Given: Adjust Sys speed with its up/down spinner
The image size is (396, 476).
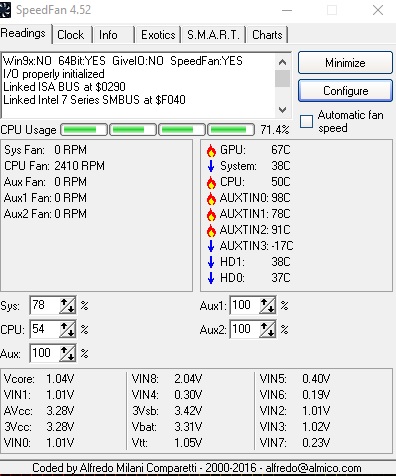Looking at the screenshot, I should (x=67, y=305).
